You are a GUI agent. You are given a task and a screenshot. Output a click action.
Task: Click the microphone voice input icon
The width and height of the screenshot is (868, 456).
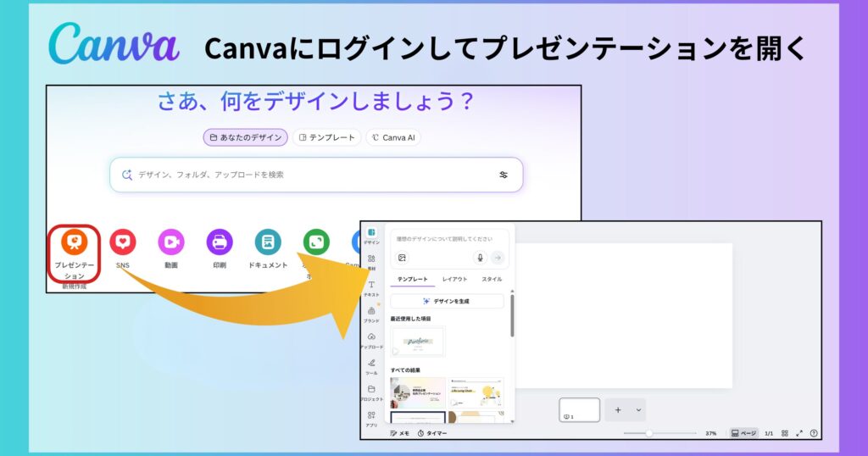pyautogui.click(x=480, y=258)
